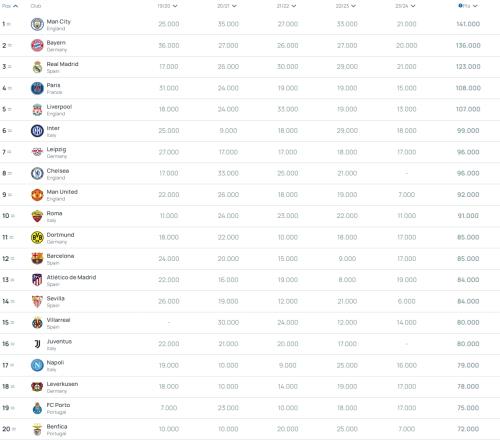
Task: Open the Atlético de Madrid link
Action: pyautogui.click(x=71, y=277)
